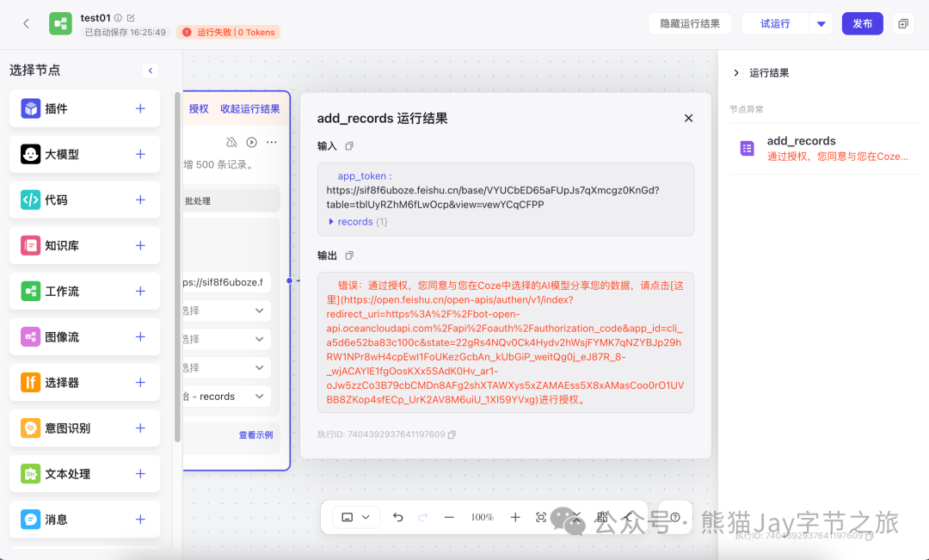Add a 选择器 selector node

(140, 382)
